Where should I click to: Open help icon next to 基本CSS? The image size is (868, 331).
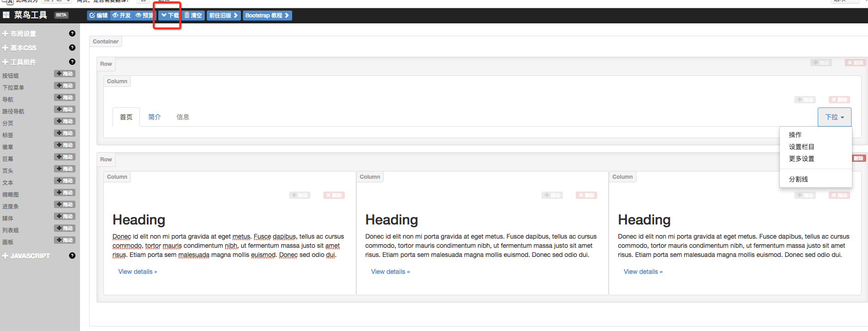[x=72, y=48]
